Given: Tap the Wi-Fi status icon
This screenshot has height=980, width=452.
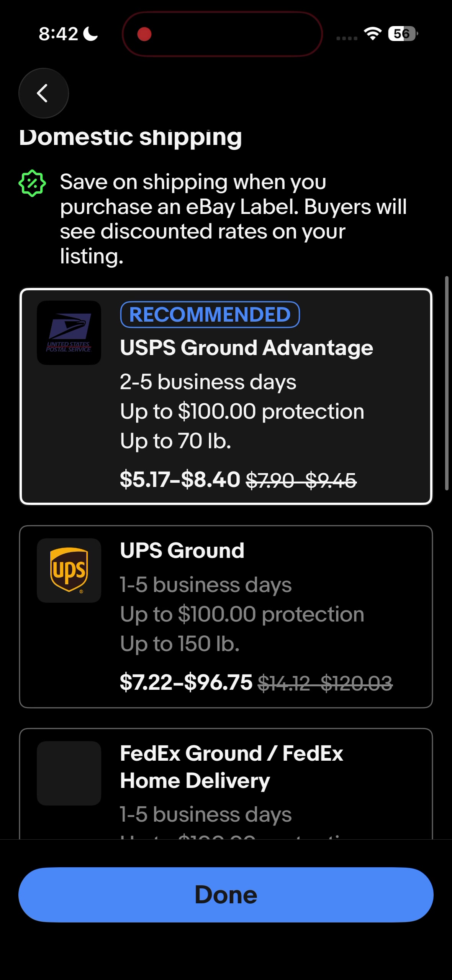Looking at the screenshot, I should [373, 34].
